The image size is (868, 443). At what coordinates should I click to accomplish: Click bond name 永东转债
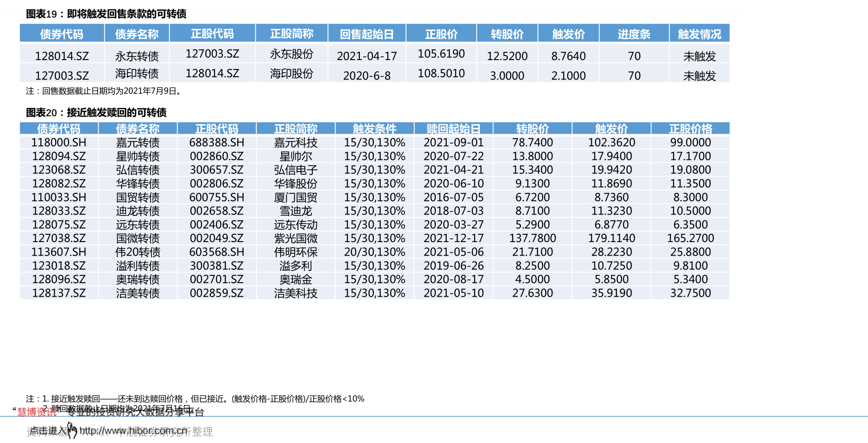pyautogui.click(x=137, y=56)
